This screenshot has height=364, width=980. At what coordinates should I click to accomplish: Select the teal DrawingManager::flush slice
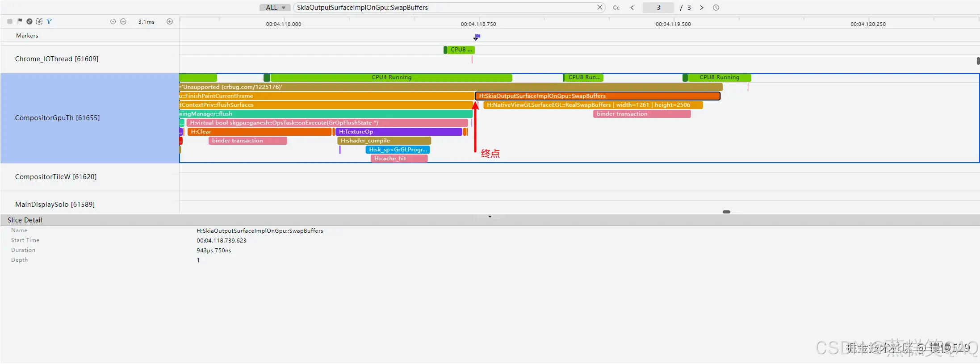pyautogui.click(x=326, y=114)
